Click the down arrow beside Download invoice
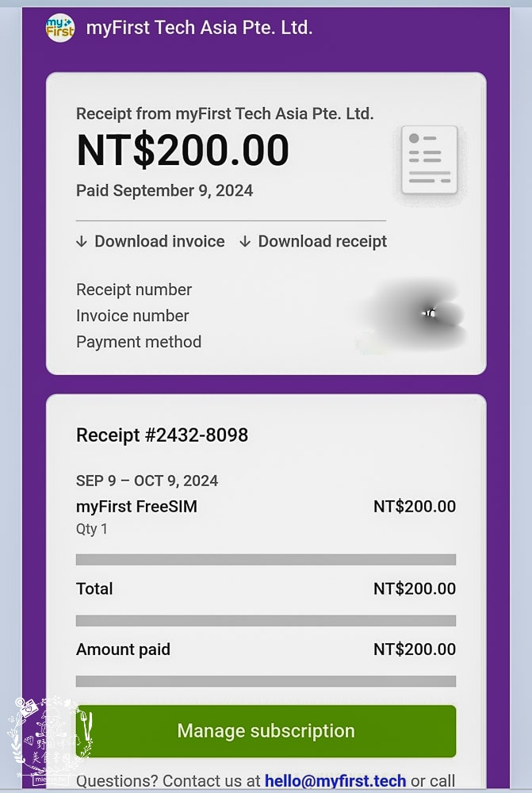Image resolution: width=532 pixels, height=793 pixels. [82, 242]
